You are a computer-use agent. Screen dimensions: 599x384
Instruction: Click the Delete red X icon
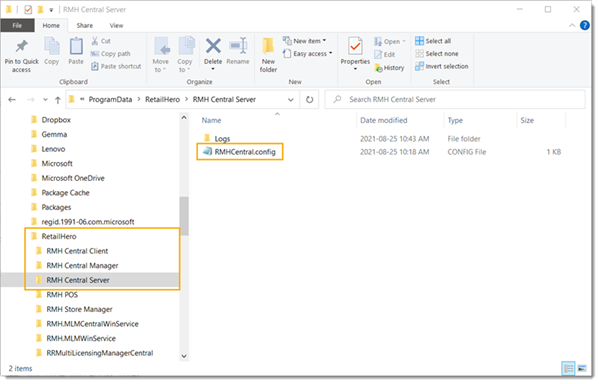tap(213, 46)
